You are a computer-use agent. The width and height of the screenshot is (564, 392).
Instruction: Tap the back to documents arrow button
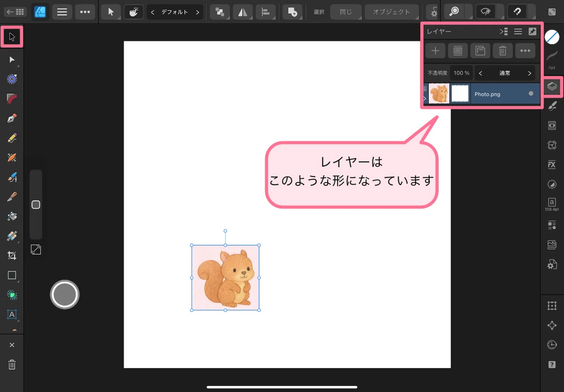(16, 12)
